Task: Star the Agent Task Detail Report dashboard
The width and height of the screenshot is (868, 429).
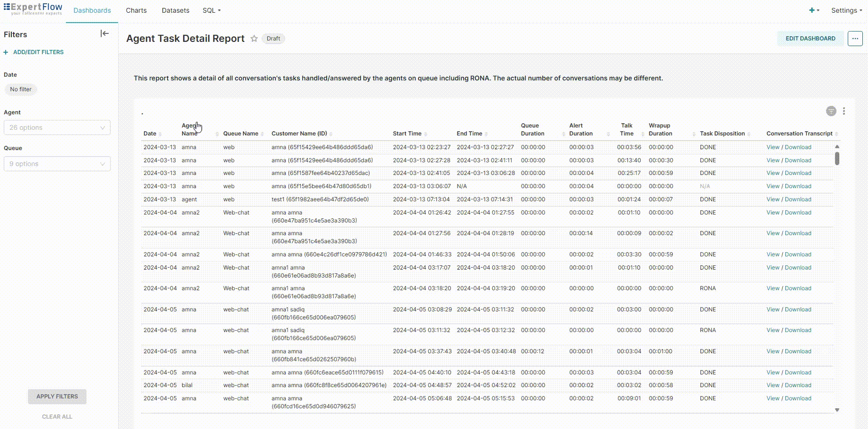Action: [x=254, y=39]
